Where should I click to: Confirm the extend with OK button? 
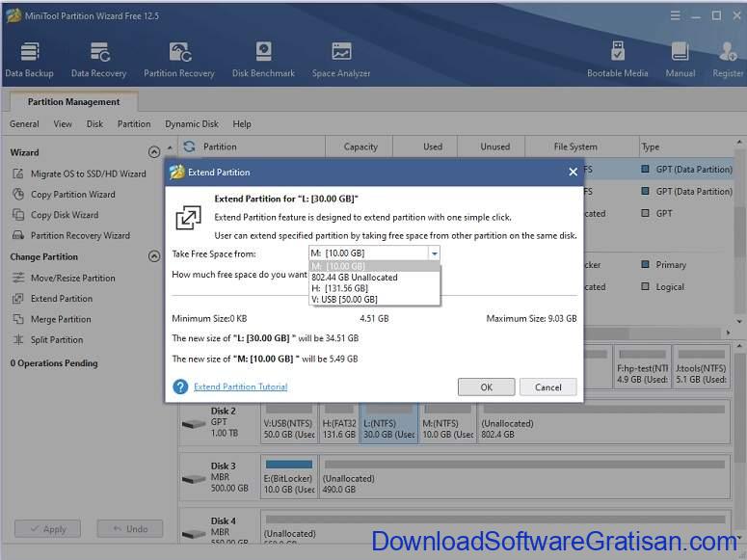tap(486, 387)
